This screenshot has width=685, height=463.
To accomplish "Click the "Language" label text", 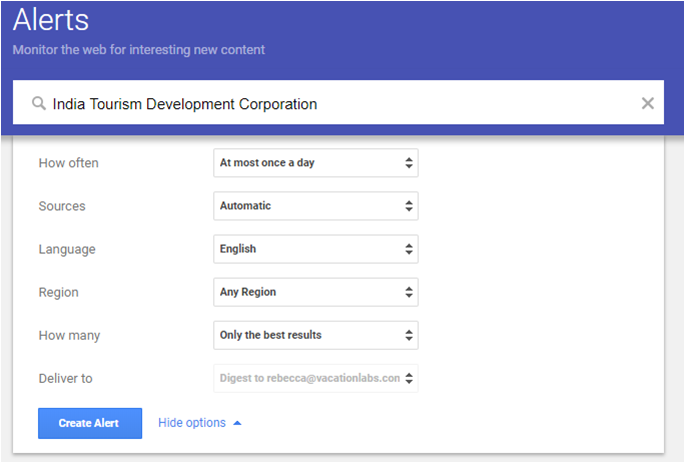I will 66,249.
